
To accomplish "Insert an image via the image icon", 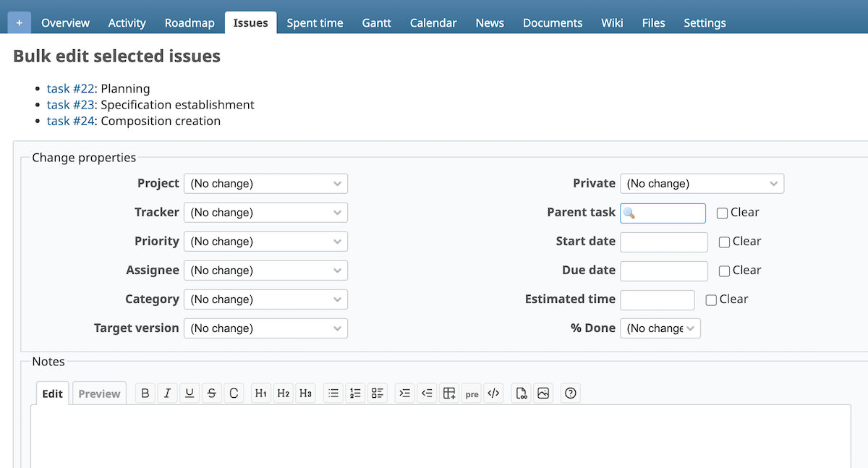I will (x=543, y=393).
